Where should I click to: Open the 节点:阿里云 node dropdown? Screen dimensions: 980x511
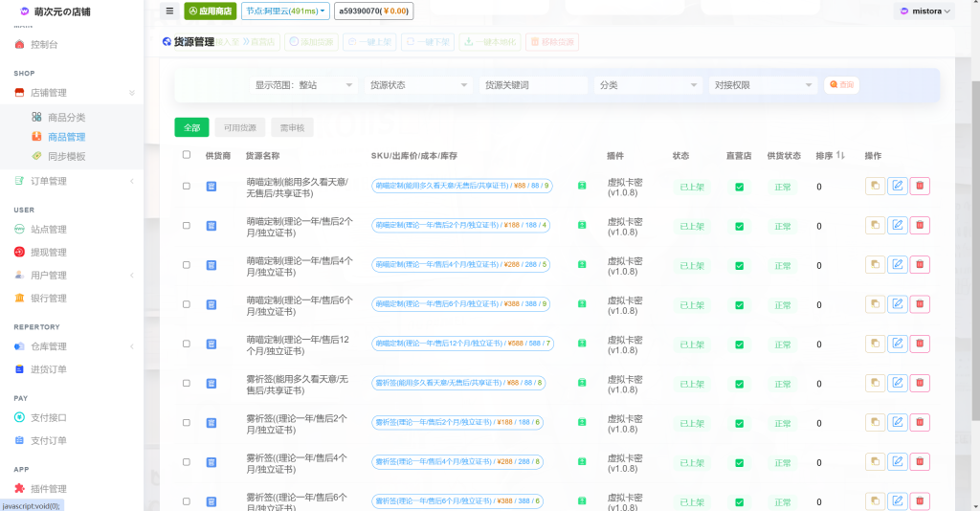pos(285,11)
